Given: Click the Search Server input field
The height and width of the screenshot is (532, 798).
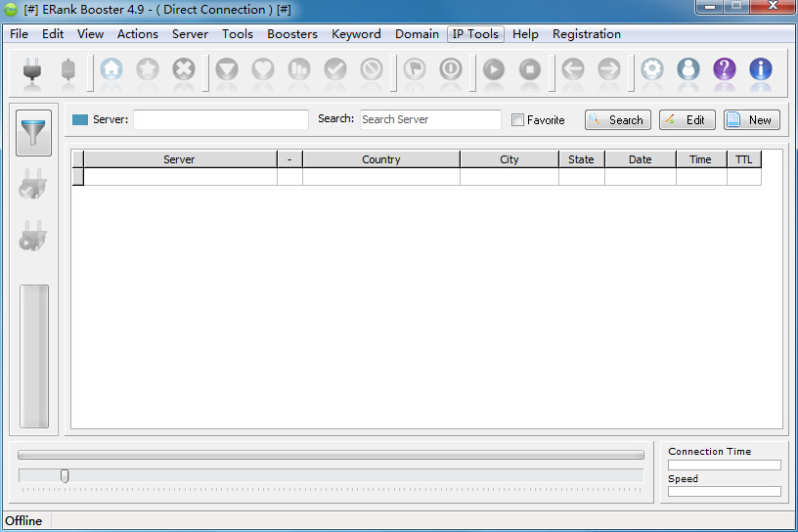Looking at the screenshot, I should click(430, 119).
